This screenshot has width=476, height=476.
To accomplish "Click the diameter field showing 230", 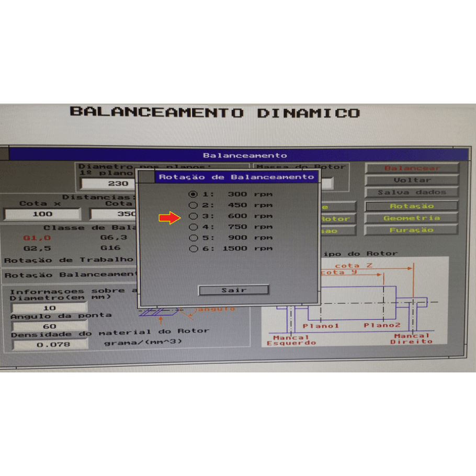I will point(107,184).
